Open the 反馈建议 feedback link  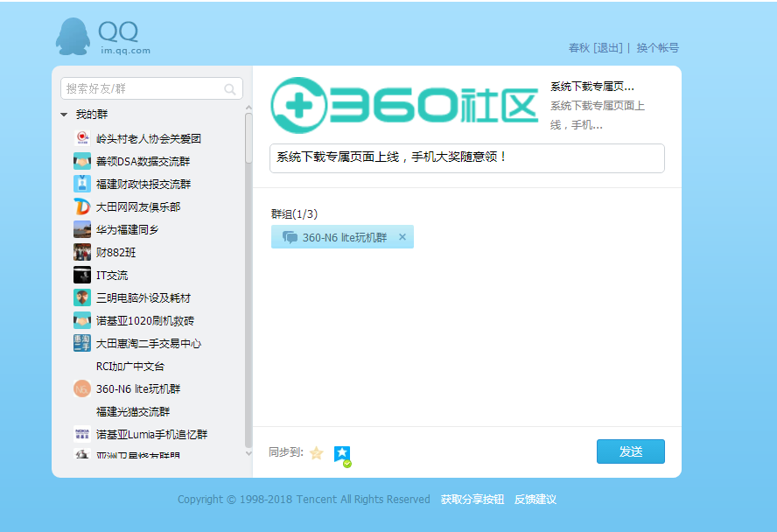click(x=535, y=500)
